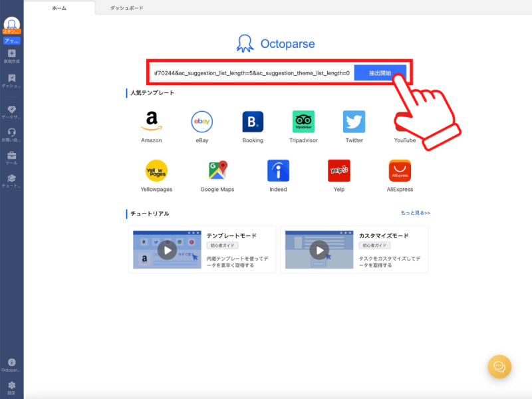Select the Amazon template
Image resolution: width=532 pixels, height=399 pixels.
click(152, 127)
